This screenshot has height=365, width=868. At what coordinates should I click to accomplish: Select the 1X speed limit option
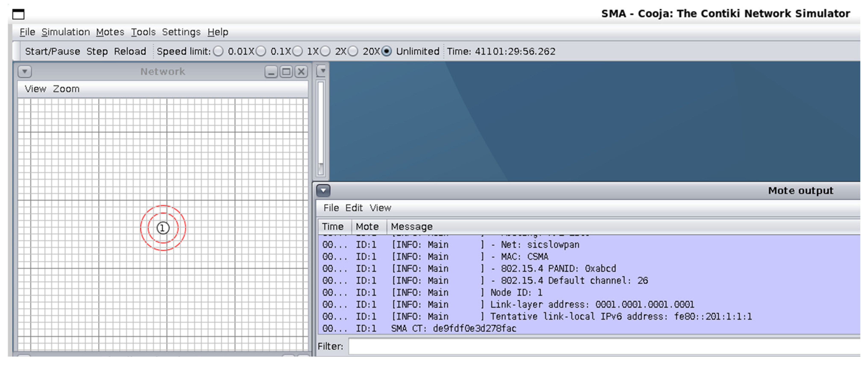pyautogui.click(x=297, y=51)
